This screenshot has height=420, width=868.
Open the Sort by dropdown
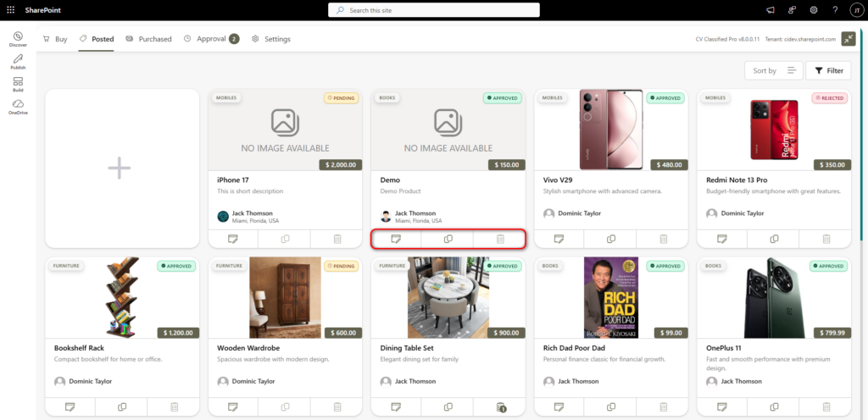click(773, 70)
